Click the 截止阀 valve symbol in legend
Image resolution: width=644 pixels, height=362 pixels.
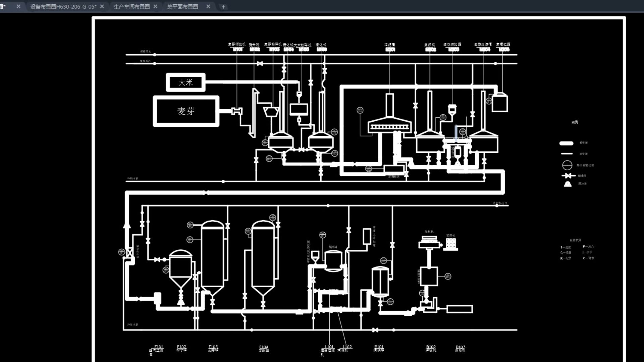pos(568,176)
